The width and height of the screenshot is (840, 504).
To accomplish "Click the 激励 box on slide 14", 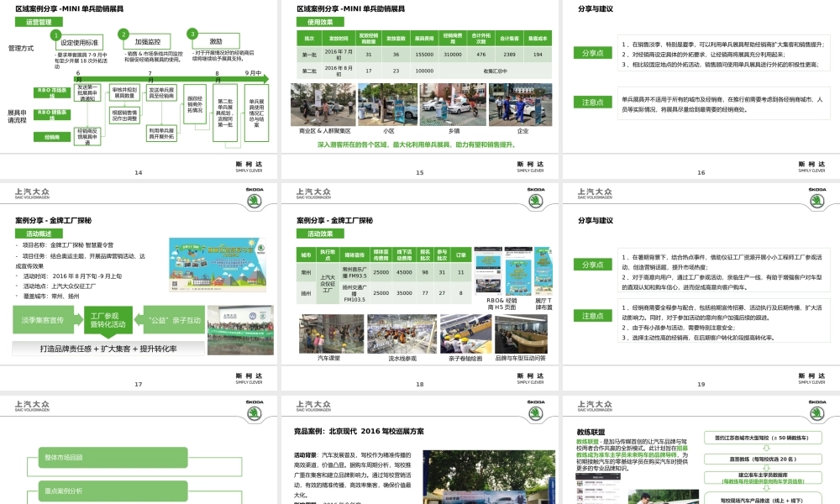I will pyautogui.click(x=216, y=41).
